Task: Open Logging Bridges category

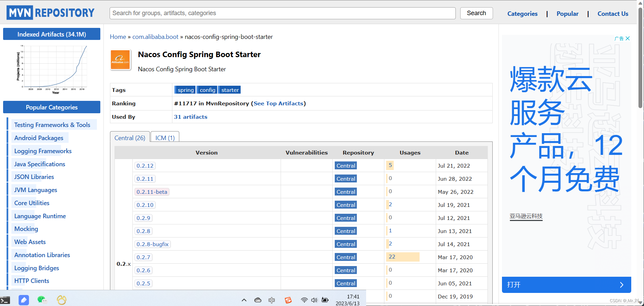Action: [x=37, y=268]
